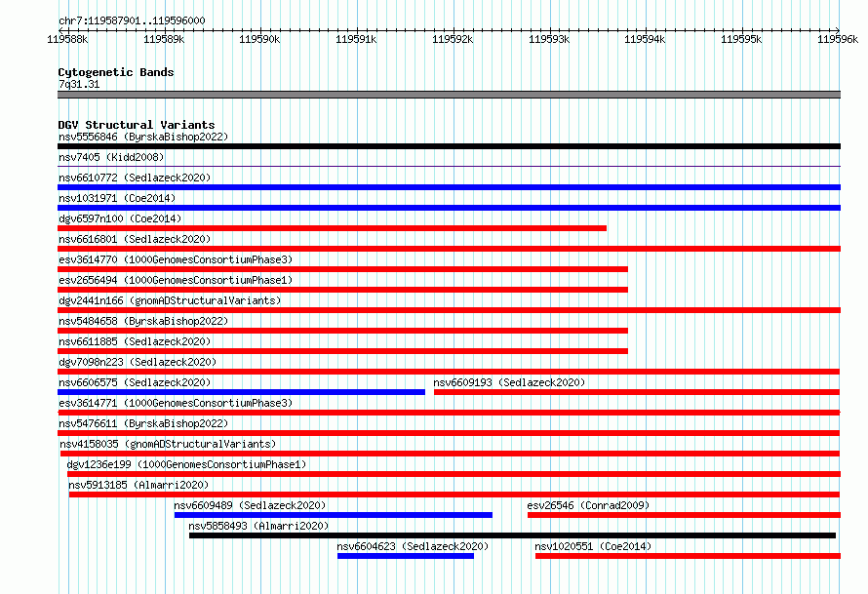Click nsv5858493 (Almarri2020) label
The width and height of the screenshot is (868, 594).
click(258, 526)
